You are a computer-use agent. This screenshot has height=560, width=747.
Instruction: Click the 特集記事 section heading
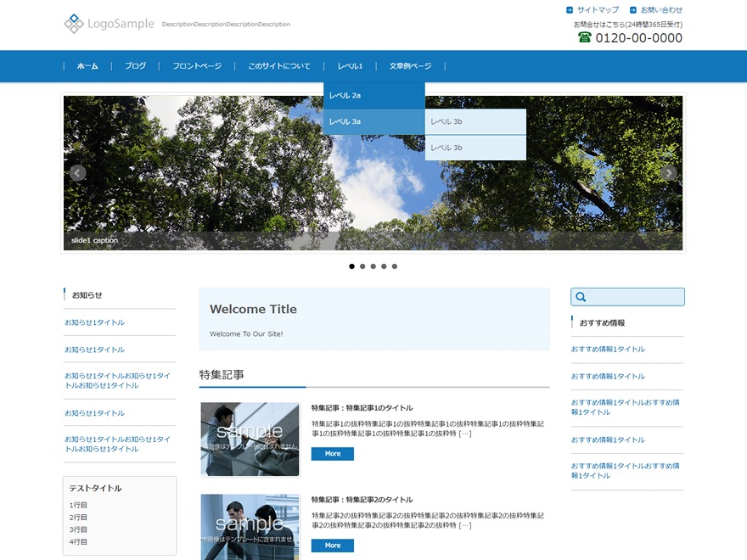222,375
